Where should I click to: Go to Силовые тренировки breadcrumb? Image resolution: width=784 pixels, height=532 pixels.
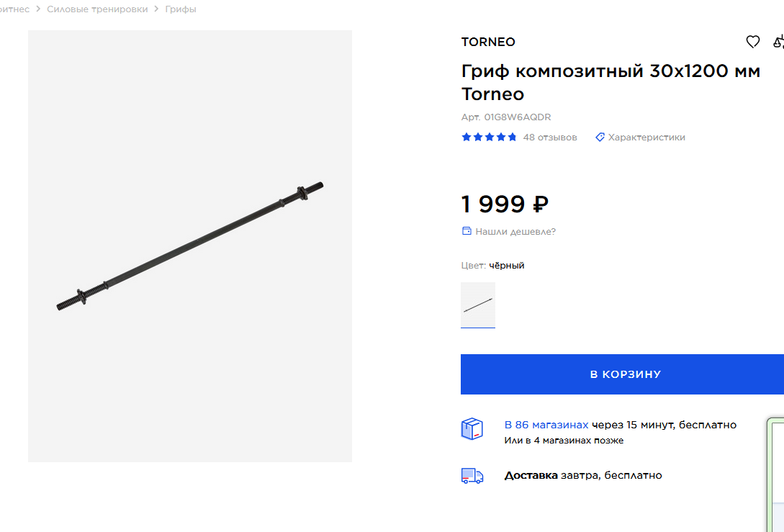coord(97,9)
